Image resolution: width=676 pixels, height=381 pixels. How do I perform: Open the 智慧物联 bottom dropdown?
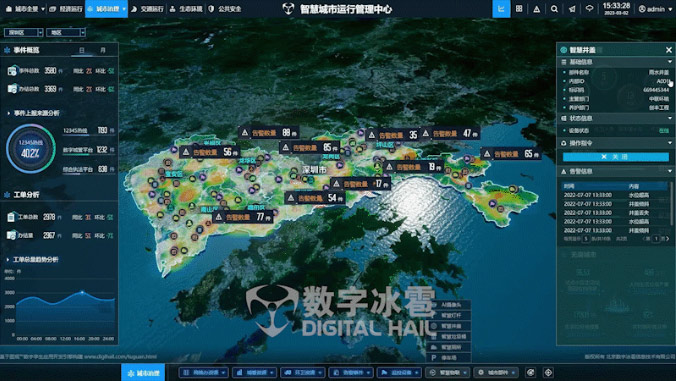[449, 372]
